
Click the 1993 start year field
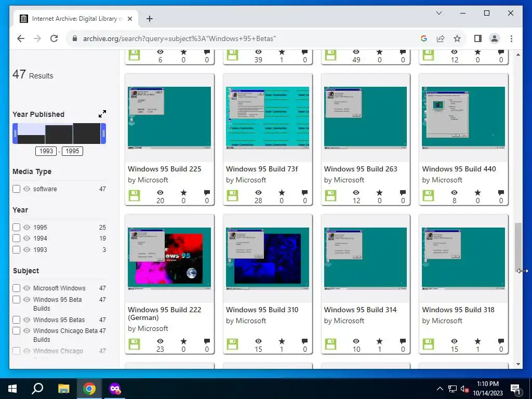tap(46, 151)
